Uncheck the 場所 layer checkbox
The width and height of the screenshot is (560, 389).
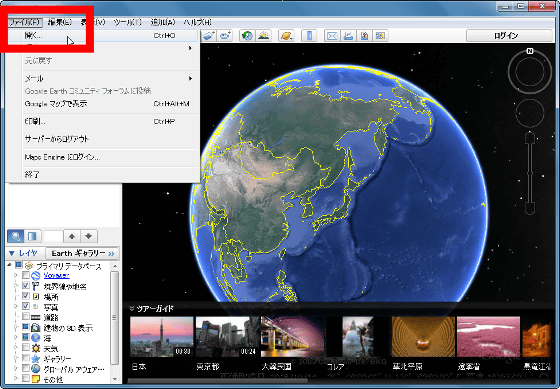(26, 296)
